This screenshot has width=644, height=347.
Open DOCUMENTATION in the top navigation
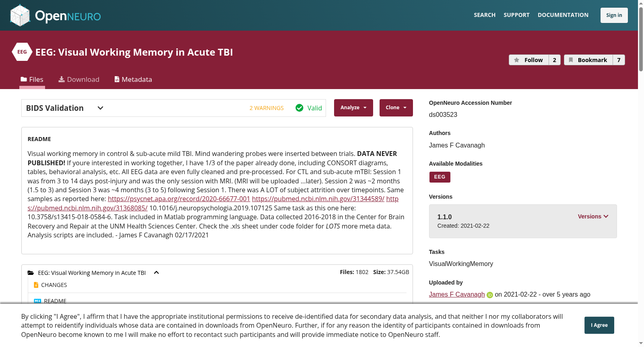coord(563,15)
